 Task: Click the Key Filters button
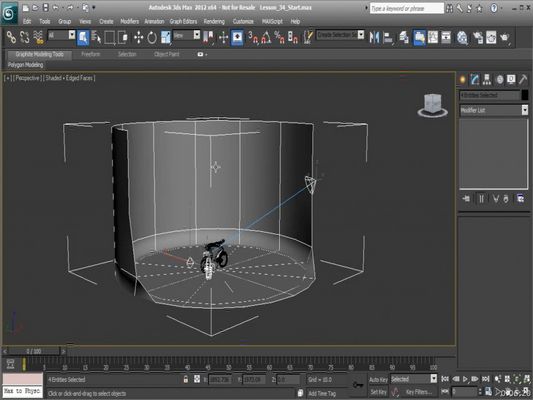click(419, 392)
